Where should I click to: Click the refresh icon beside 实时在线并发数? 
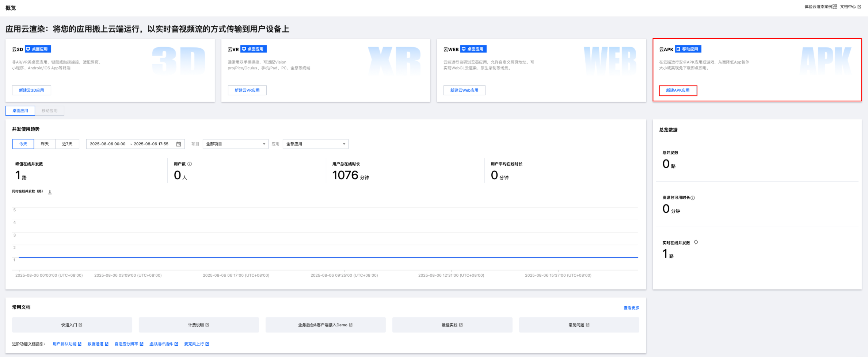(x=696, y=242)
